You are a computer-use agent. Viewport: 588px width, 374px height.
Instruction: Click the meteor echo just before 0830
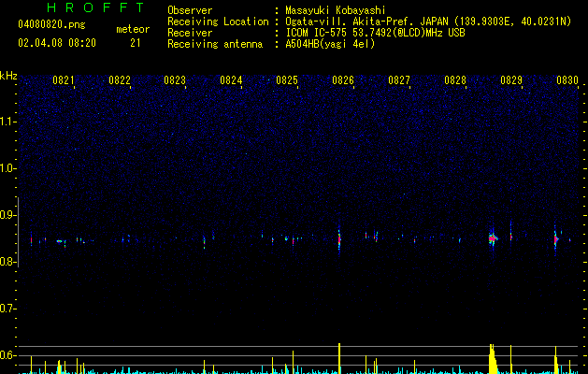(x=556, y=239)
